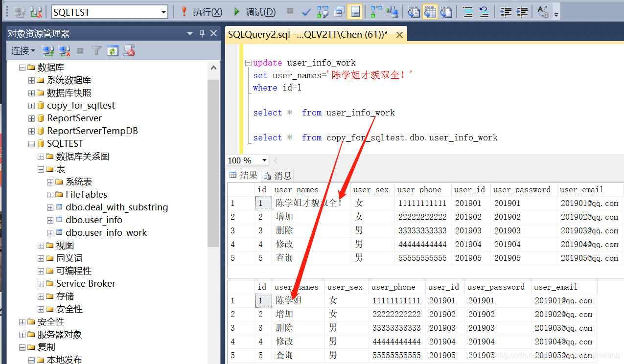Select the SQLQuery2.sql tab
Screen dimensions: 624x364
pyautogui.click(x=308, y=35)
